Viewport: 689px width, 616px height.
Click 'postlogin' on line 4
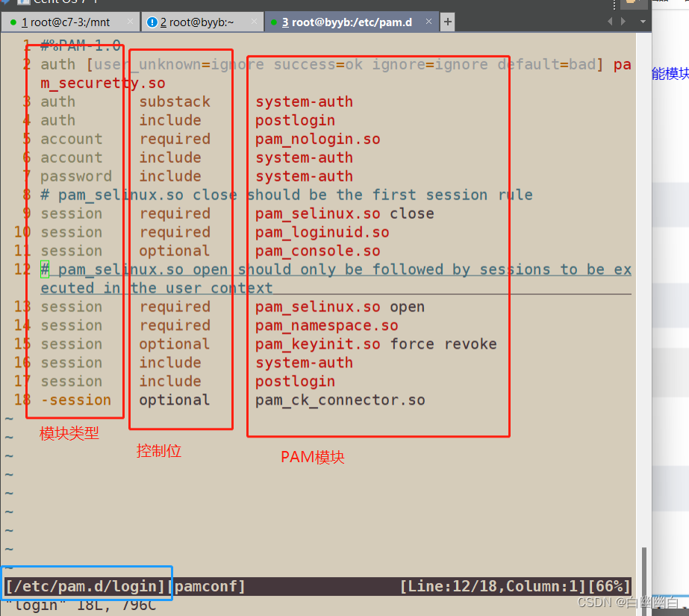point(296,120)
